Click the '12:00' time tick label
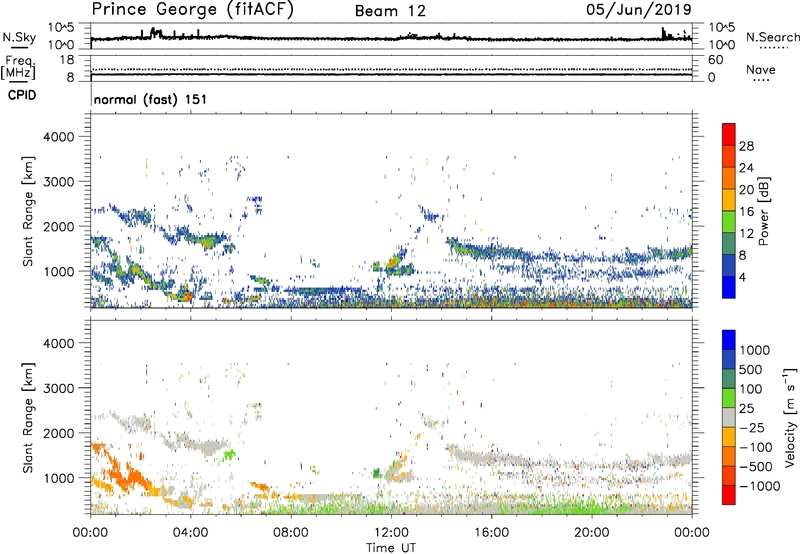The image size is (800, 554). pos(391,533)
